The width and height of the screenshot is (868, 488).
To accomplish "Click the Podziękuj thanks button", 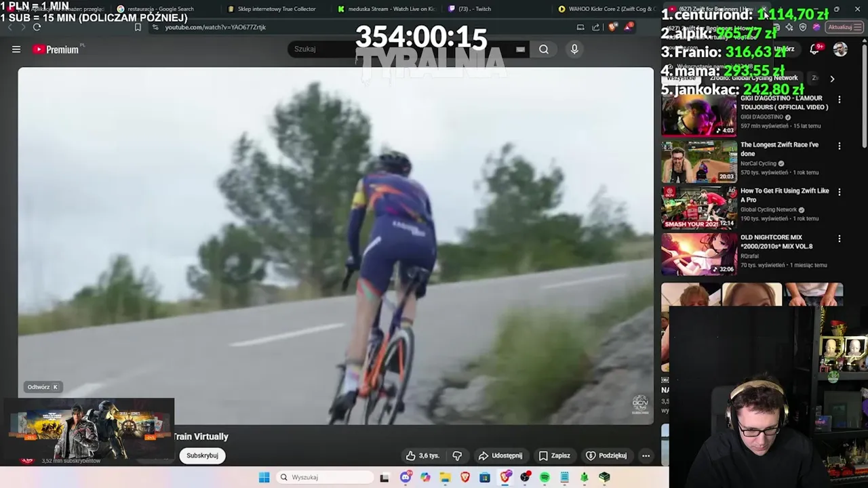I will [606, 455].
